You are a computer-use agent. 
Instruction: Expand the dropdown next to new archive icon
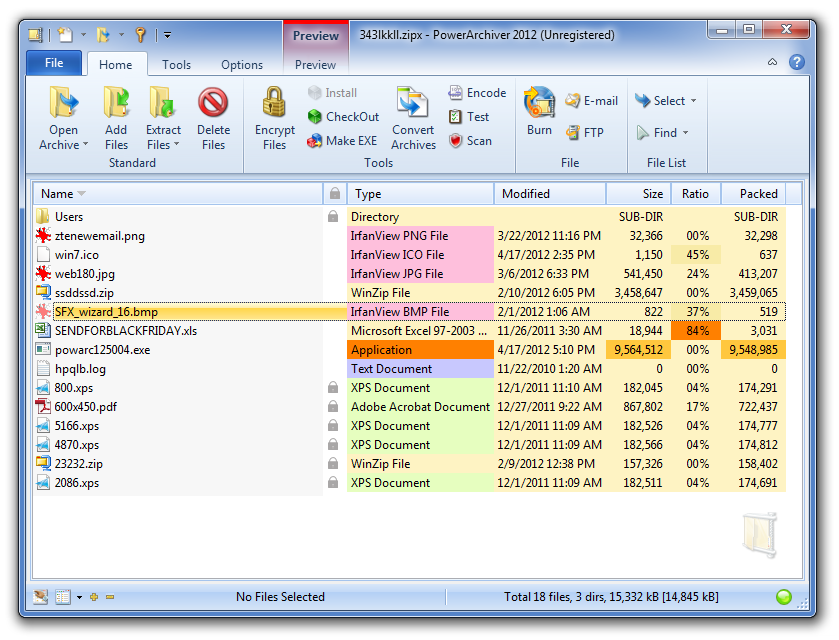[x=83, y=35]
